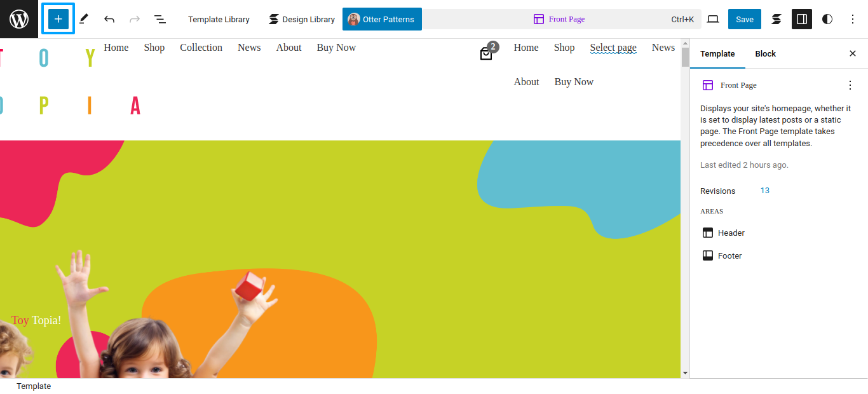Select About in the left navigation
The image size is (868, 394).
tap(289, 48)
